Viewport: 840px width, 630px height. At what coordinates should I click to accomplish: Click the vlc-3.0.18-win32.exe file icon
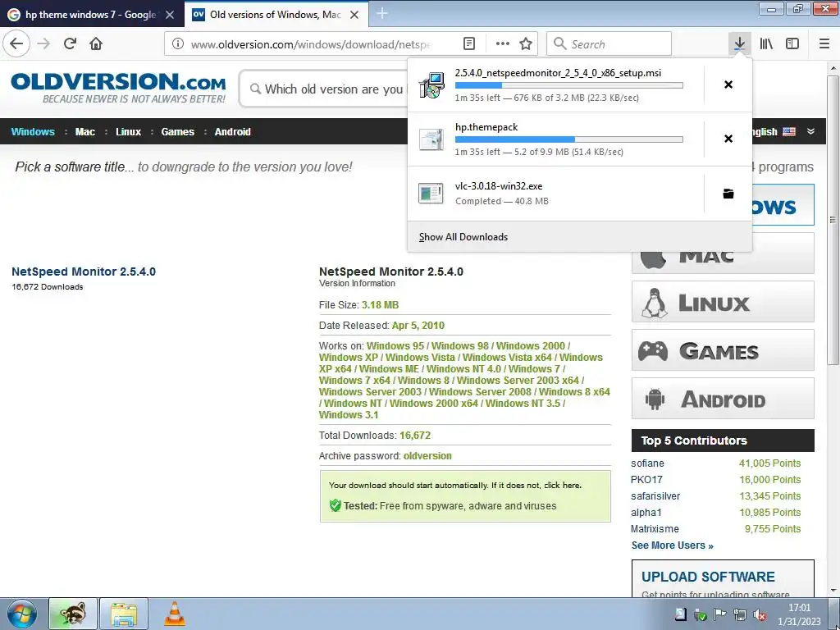pyautogui.click(x=431, y=194)
